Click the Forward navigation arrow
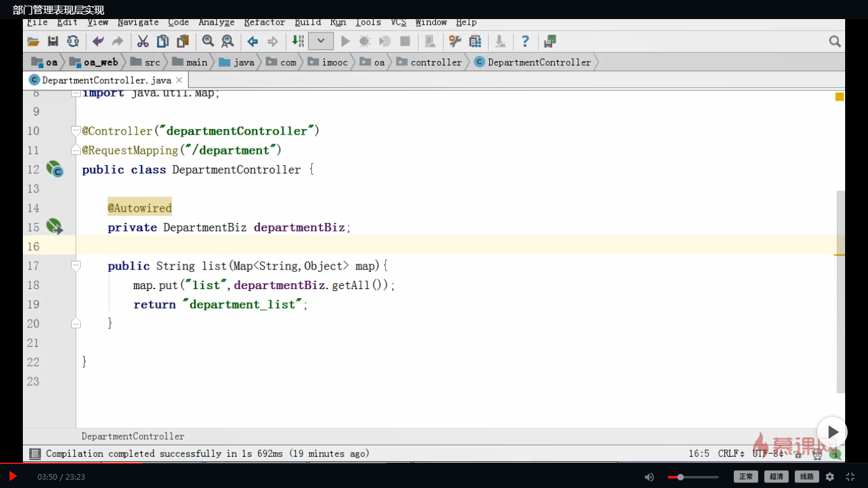The width and height of the screenshot is (868, 488). [x=273, y=41]
